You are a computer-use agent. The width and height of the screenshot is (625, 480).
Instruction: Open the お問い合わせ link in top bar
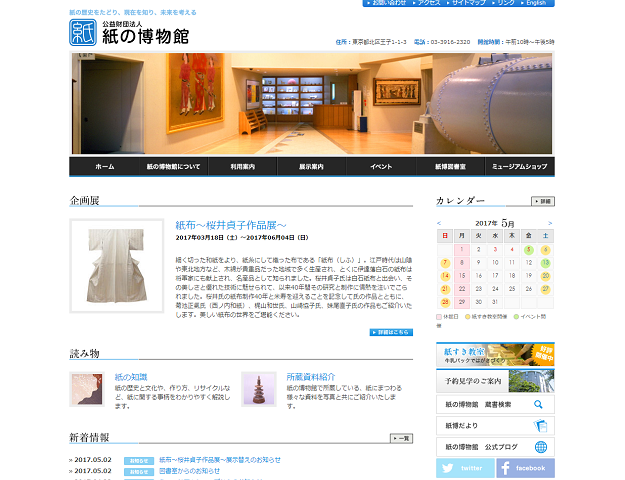point(387,3)
